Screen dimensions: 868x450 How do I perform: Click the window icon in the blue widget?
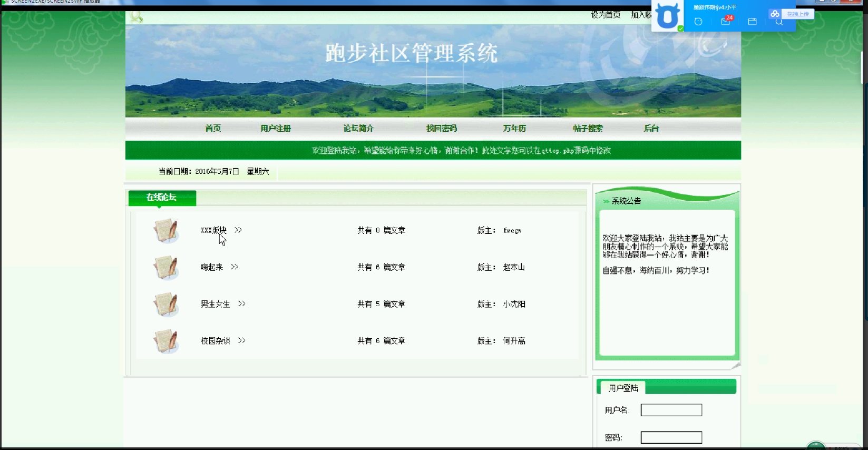tap(752, 22)
